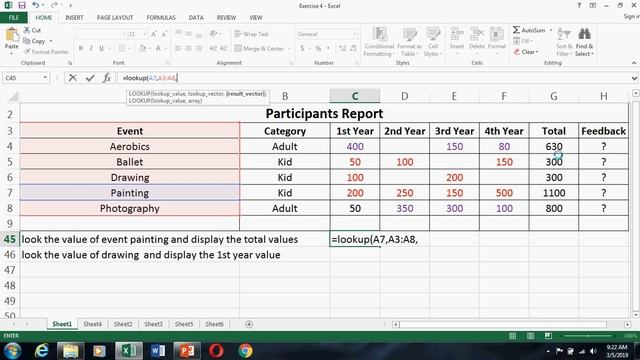Switch to Sheet2 tab
Image resolution: width=640 pixels, height=360 pixels.
[123, 324]
